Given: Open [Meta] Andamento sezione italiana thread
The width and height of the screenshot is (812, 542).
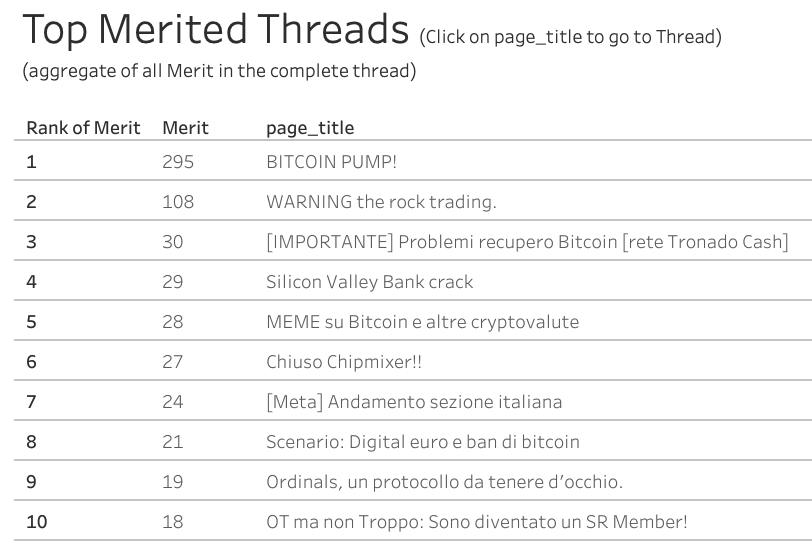Looking at the screenshot, I should (414, 402).
